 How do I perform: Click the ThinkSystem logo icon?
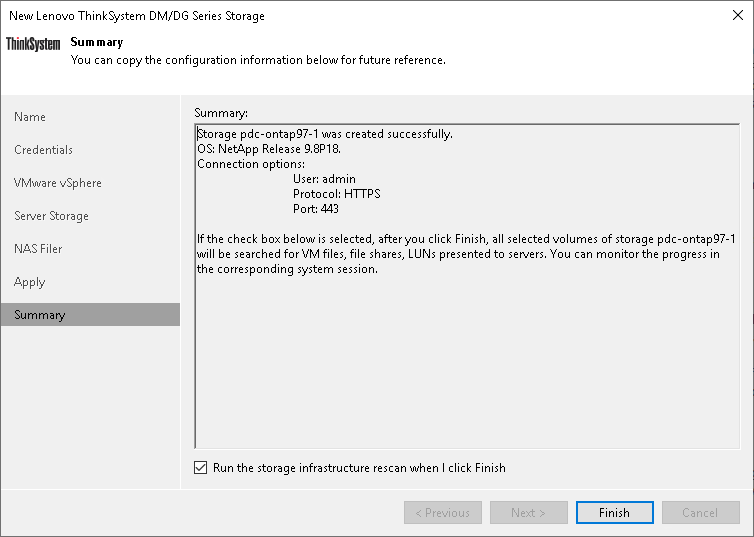[x=33, y=44]
